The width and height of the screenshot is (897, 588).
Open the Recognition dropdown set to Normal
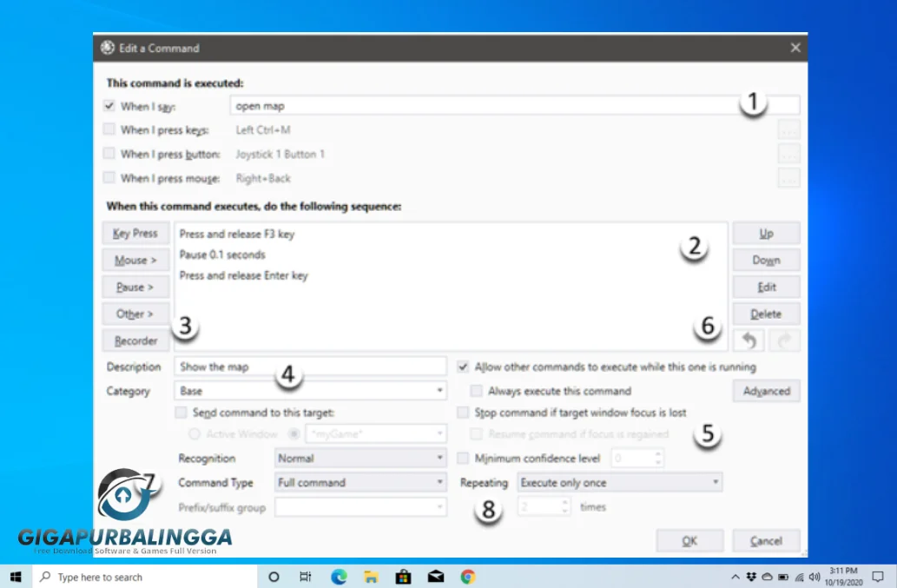pos(359,458)
